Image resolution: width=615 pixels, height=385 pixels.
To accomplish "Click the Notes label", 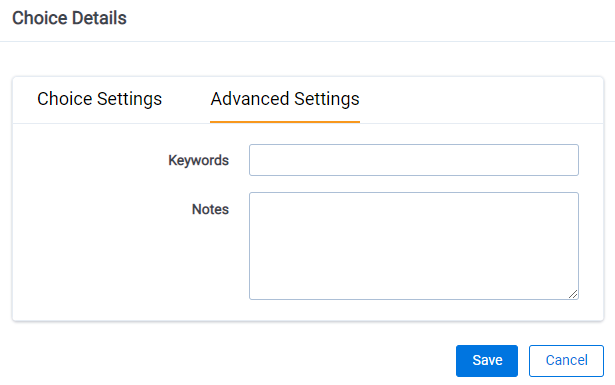I will [210, 209].
